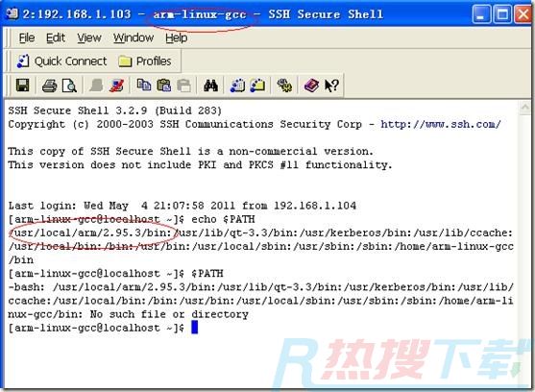This screenshot has width=535, height=392.
Task: Open a New Terminal Window icon
Action: (x=237, y=86)
